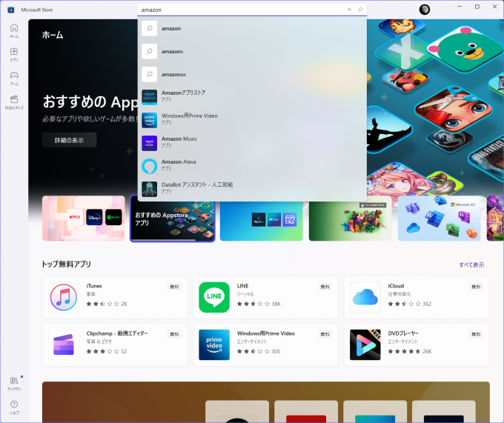Open the DVDプレーヤー app card
The width and height of the screenshot is (504, 423).
coord(417,344)
